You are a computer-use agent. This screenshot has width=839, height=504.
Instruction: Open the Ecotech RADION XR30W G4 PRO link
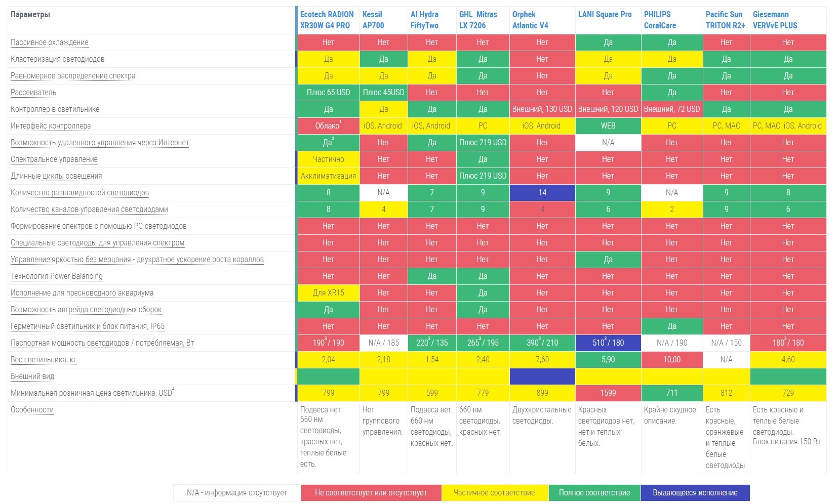[327, 20]
